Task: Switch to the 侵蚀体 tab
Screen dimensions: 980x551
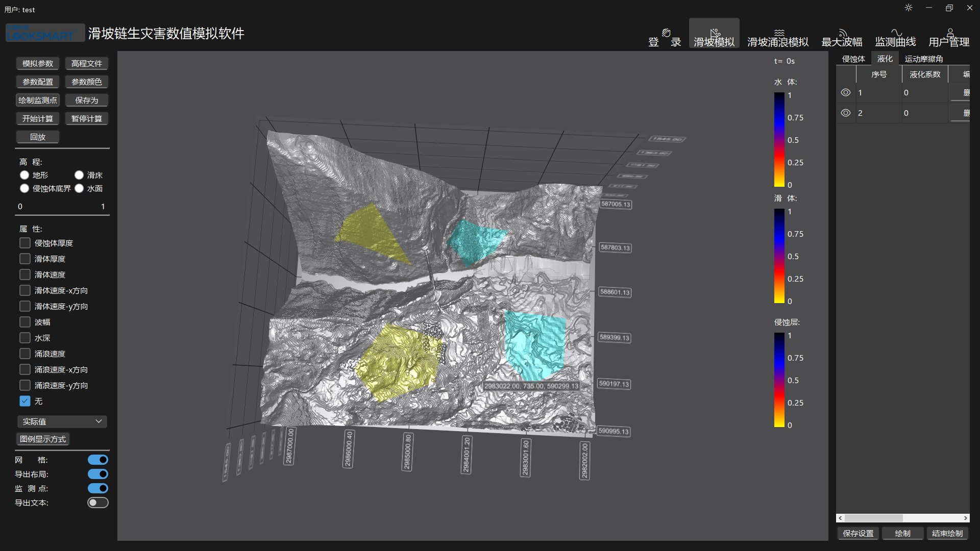Action: 853,59
